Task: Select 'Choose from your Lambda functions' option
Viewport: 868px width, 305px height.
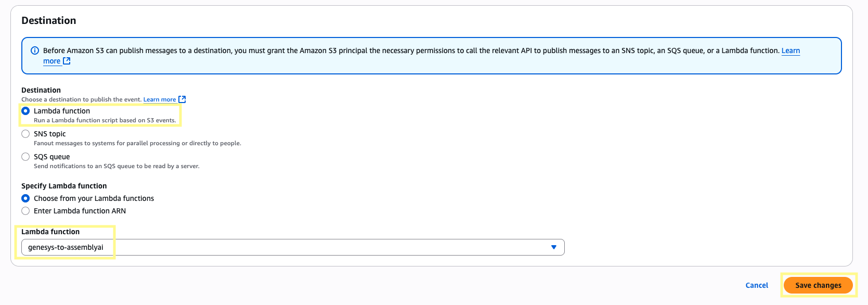Action: point(25,198)
